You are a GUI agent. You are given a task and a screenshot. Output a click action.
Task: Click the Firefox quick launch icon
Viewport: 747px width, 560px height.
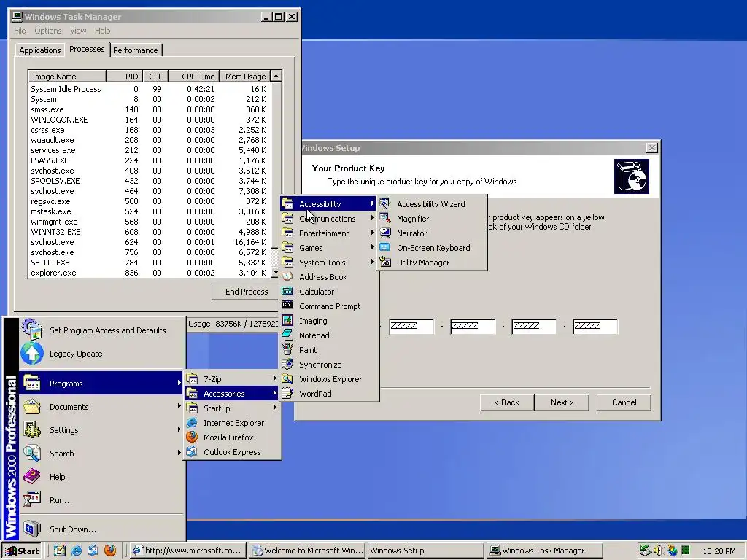(x=110, y=551)
